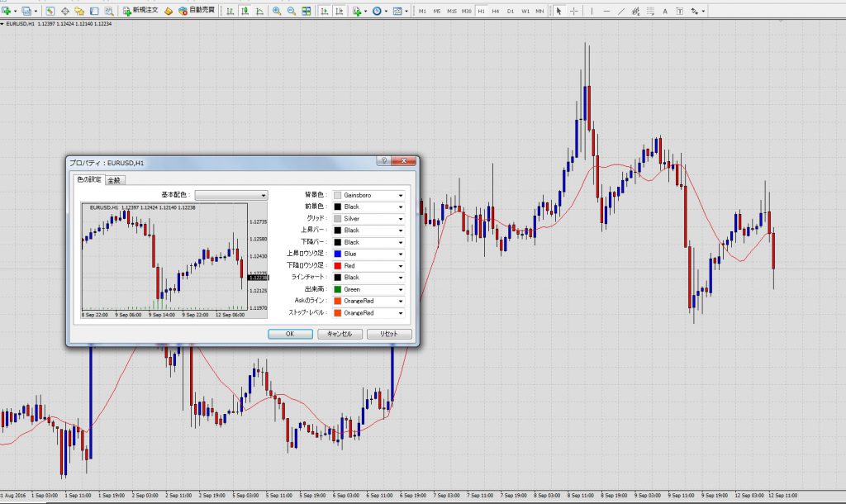The width and height of the screenshot is (846, 504).
Task: Click the Red swatch for 下降ロウソク足
Action: click(338, 265)
